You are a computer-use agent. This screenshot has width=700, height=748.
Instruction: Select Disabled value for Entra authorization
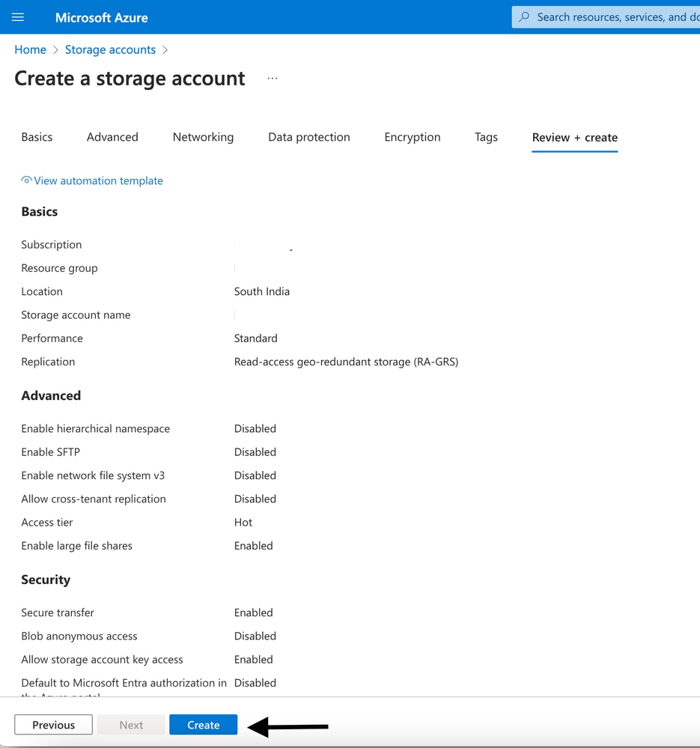(255, 683)
